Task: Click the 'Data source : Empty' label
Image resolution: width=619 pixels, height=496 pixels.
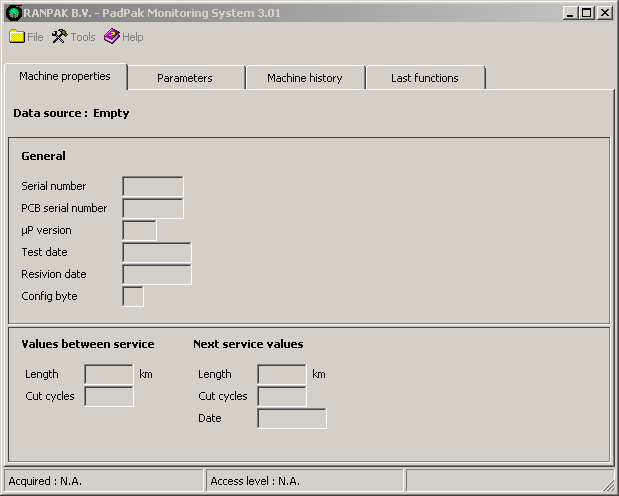Action: click(x=71, y=113)
